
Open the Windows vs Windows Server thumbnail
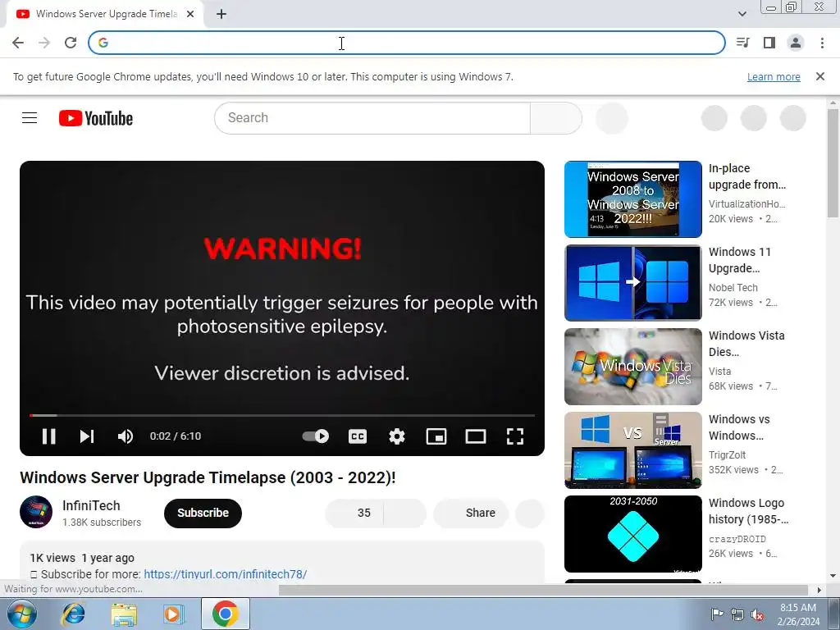click(x=632, y=450)
